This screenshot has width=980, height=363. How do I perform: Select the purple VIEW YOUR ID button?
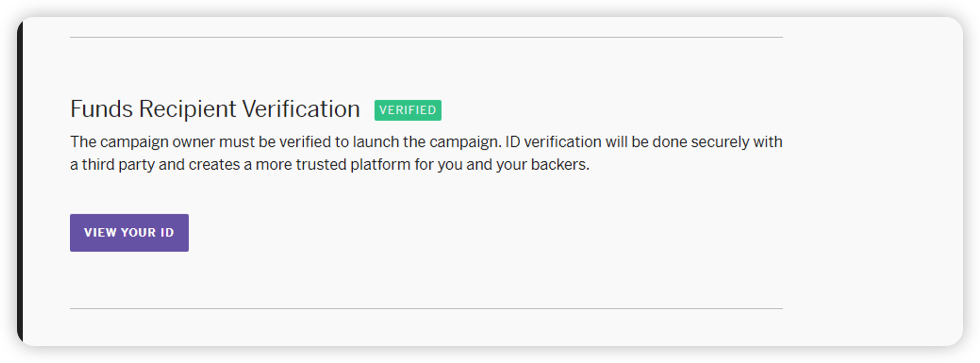coord(129,232)
